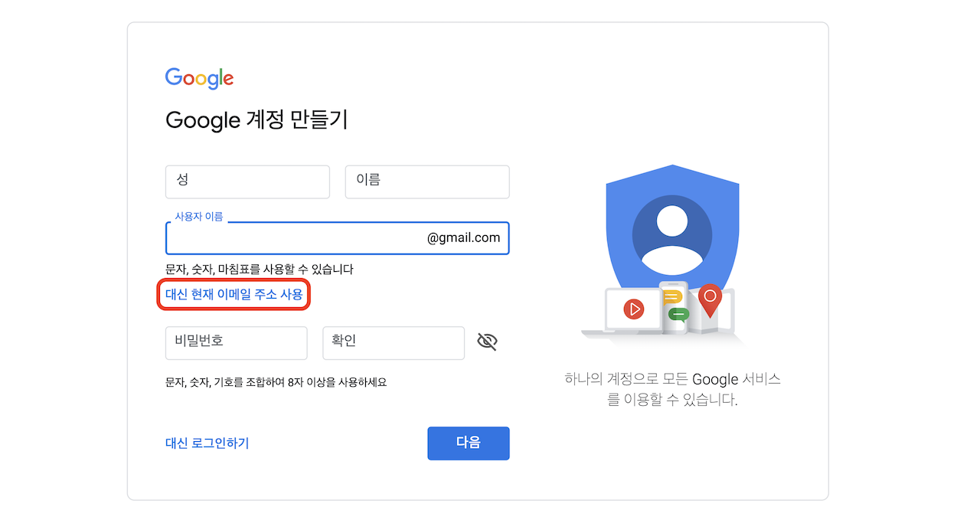Screen dimensions: 980x507
Task: Open the 대신 현재 이메일 주소 사용 link
Action: pos(234,294)
